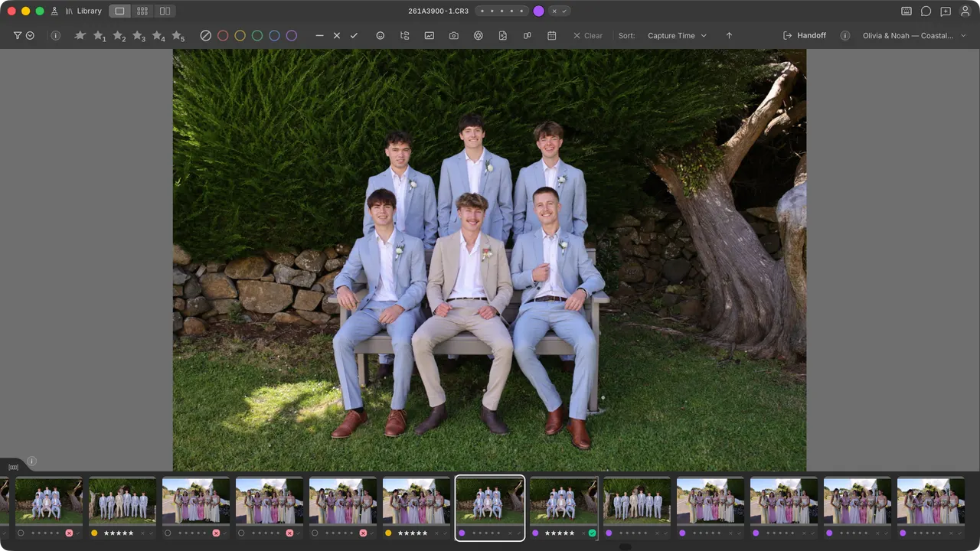This screenshot has width=980, height=551.
Task: Apply the red color label
Action: tap(223, 36)
